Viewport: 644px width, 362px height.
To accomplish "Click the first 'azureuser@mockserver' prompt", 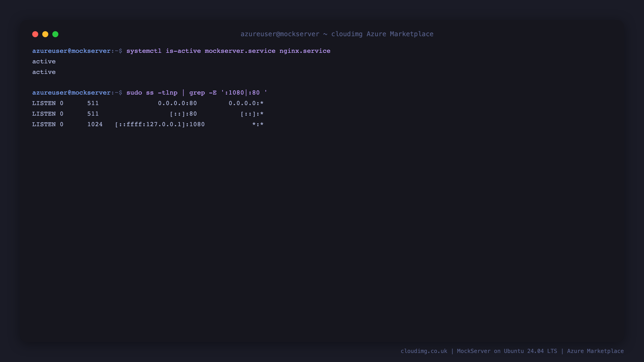I will [71, 51].
